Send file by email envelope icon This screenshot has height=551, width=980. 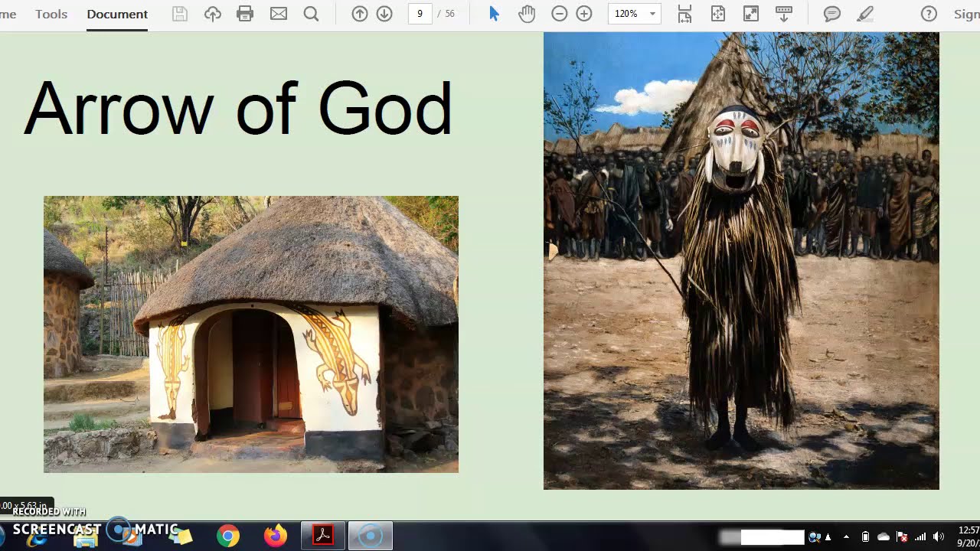279,14
